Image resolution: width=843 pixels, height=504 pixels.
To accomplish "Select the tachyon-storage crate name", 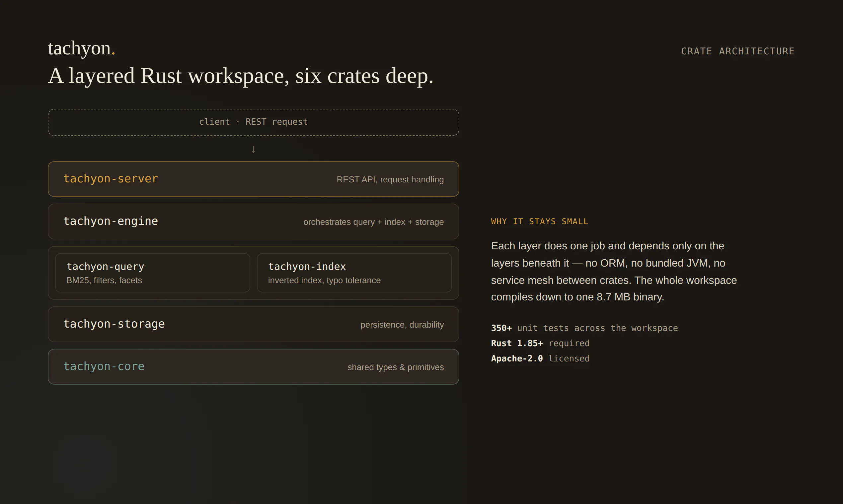I will click(x=114, y=324).
